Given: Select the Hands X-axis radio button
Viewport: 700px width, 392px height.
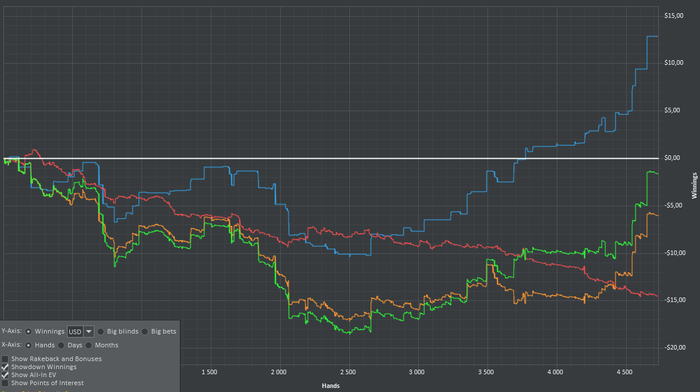Looking at the screenshot, I should coord(29,345).
